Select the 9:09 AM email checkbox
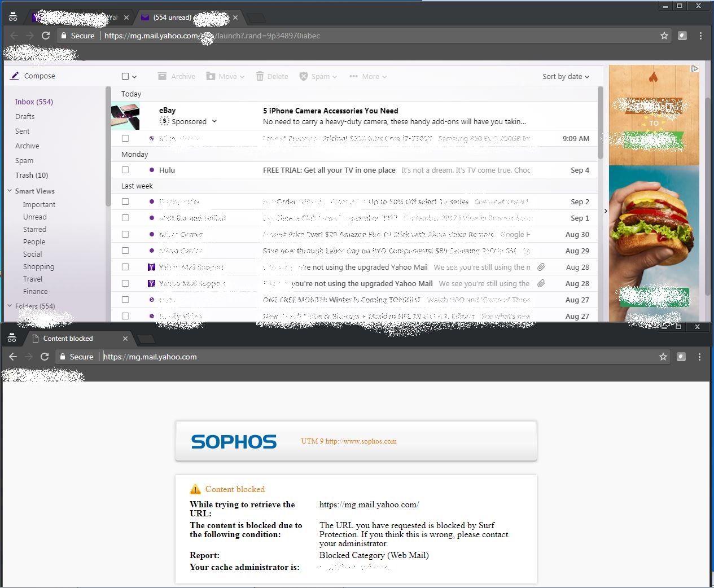The image size is (714, 588). (x=125, y=138)
